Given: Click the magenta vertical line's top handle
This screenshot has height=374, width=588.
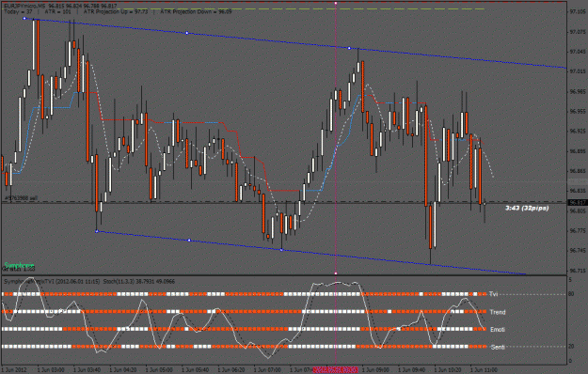Looking at the screenshot, I should click(336, 3).
